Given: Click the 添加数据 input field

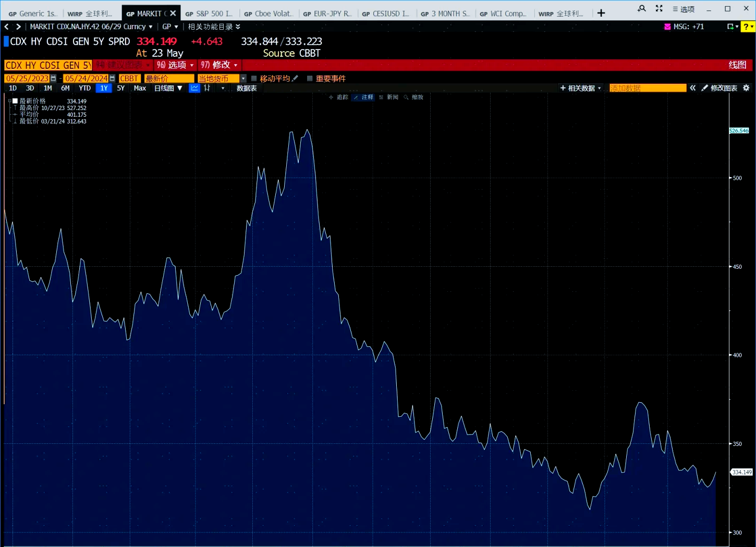Looking at the screenshot, I should coord(648,88).
